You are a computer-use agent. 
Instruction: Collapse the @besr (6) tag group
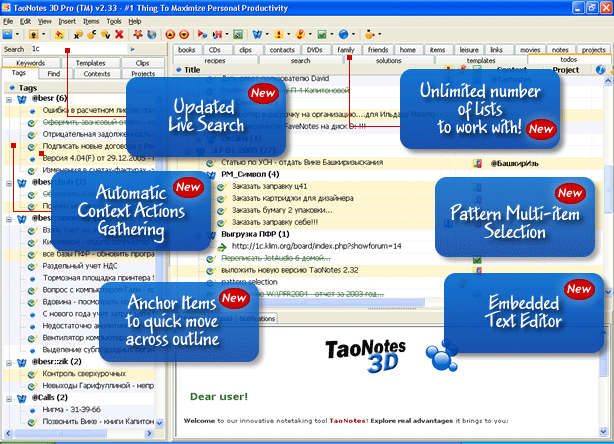[9, 100]
